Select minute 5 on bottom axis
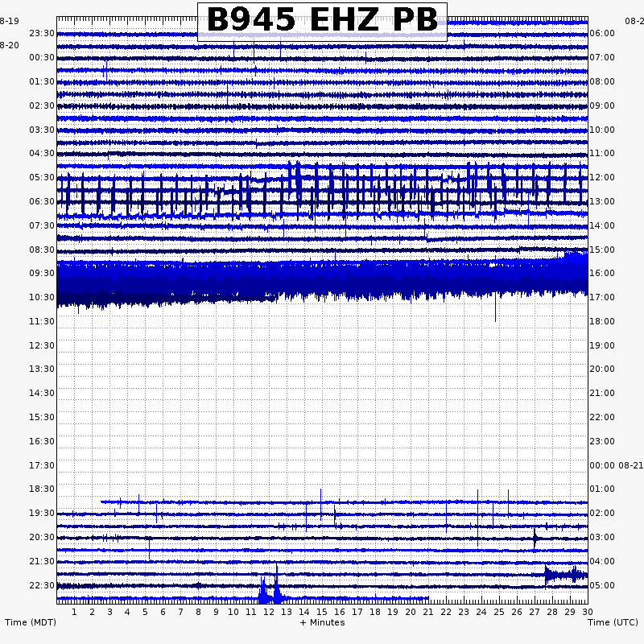The width and height of the screenshot is (644, 644). 145,612
